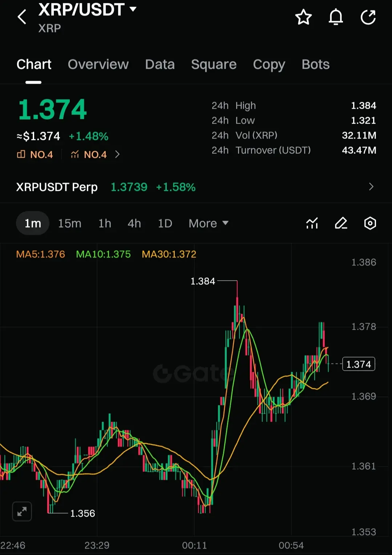Switch to the Overview tab

[x=98, y=64]
